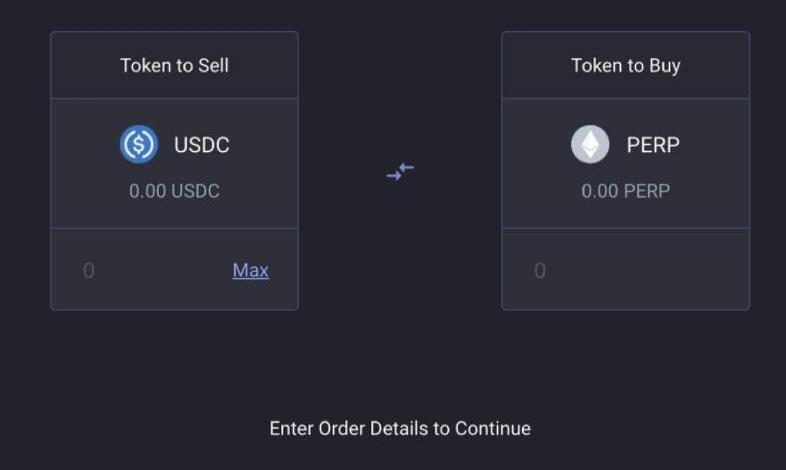The image size is (786, 470).
Task: Select the USDC token name label
Action: pos(201,145)
